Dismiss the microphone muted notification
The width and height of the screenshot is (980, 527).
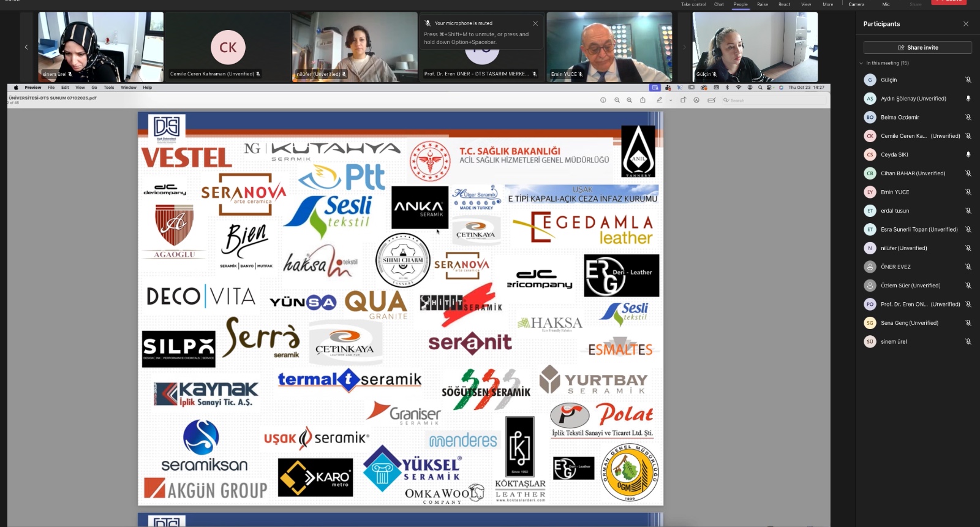coord(535,23)
